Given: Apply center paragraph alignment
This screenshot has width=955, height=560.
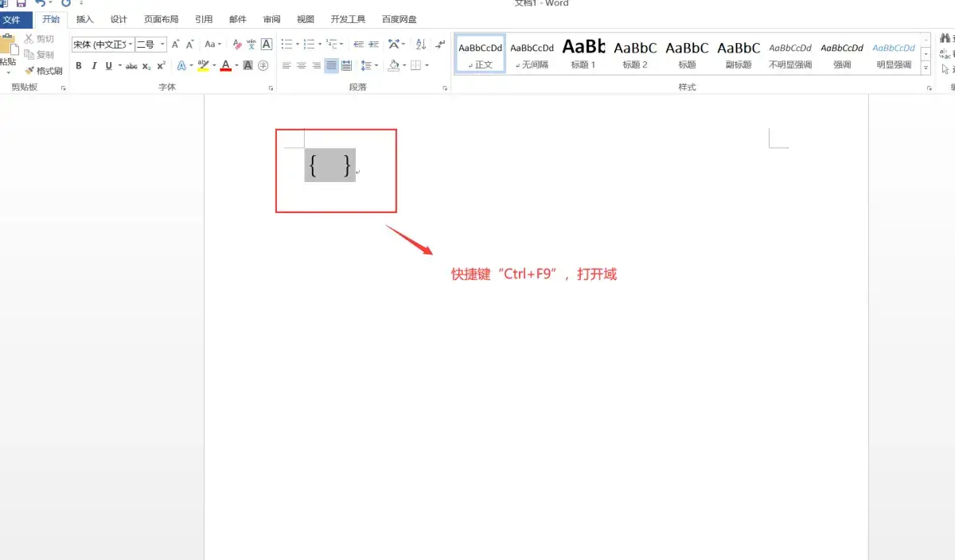Looking at the screenshot, I should [301, 65].
